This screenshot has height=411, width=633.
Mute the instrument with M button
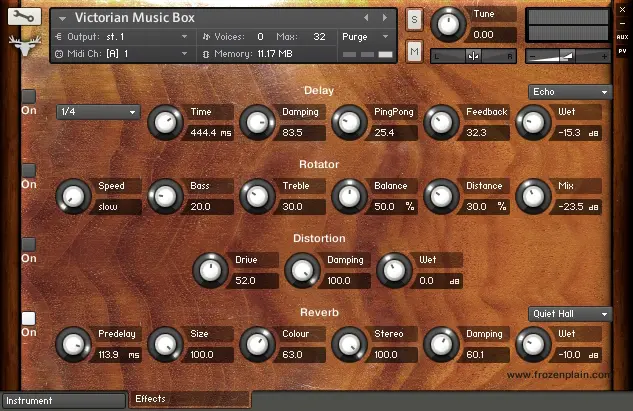(x=414, y=52)
